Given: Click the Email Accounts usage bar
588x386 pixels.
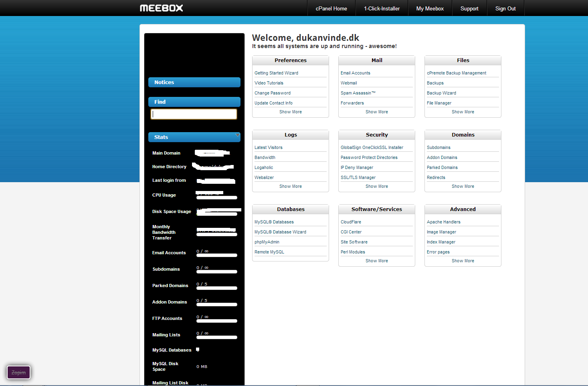Looking at the screenshot, I should (216, 255).
